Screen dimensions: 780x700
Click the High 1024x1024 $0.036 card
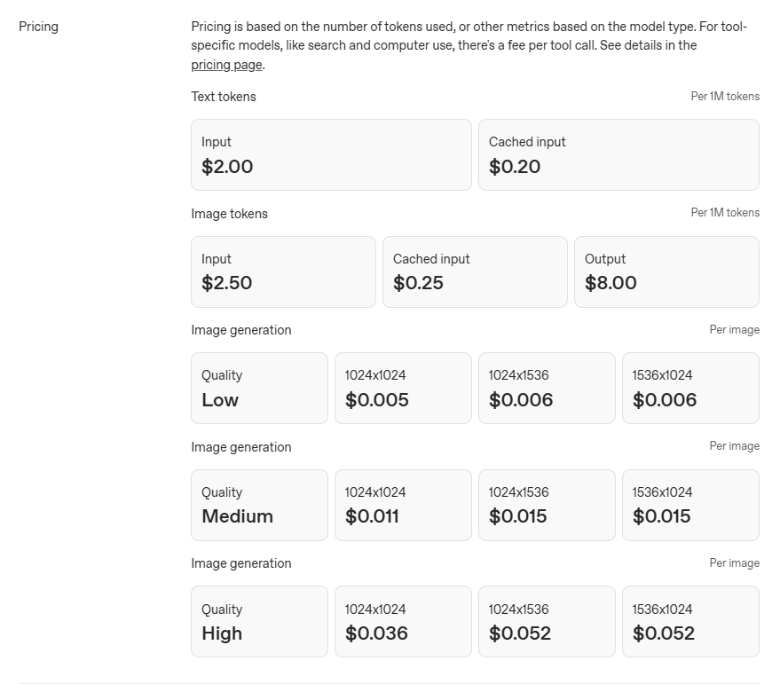[x=403, y=621]
